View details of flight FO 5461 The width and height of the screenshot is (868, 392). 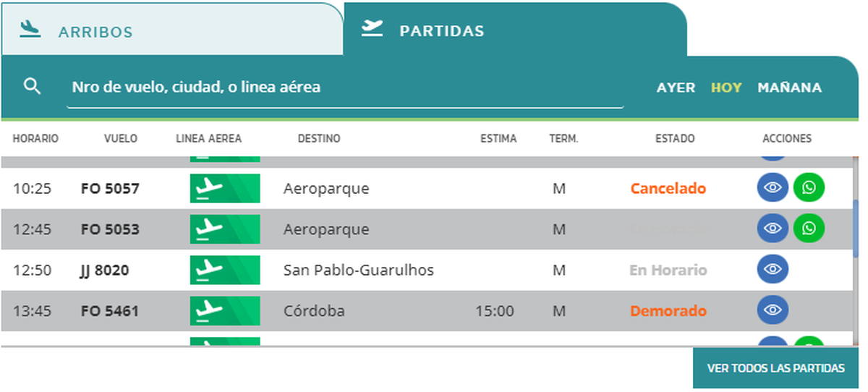point(773,311)
